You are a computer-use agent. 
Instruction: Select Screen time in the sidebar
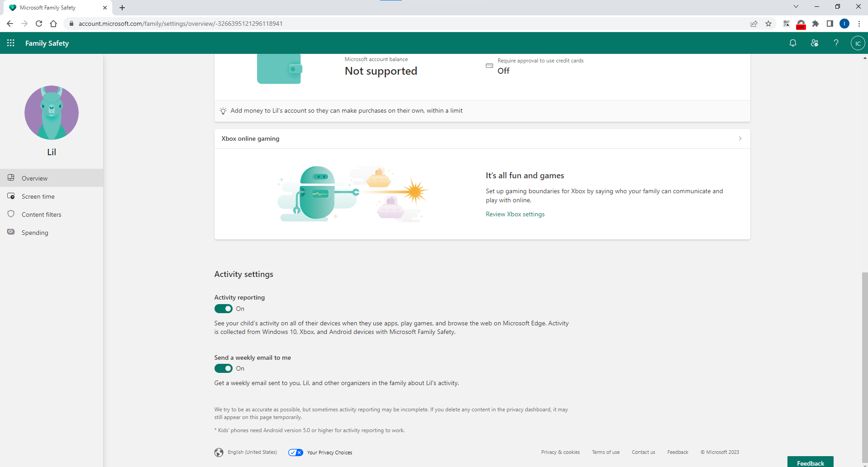[x=52, y=196]
